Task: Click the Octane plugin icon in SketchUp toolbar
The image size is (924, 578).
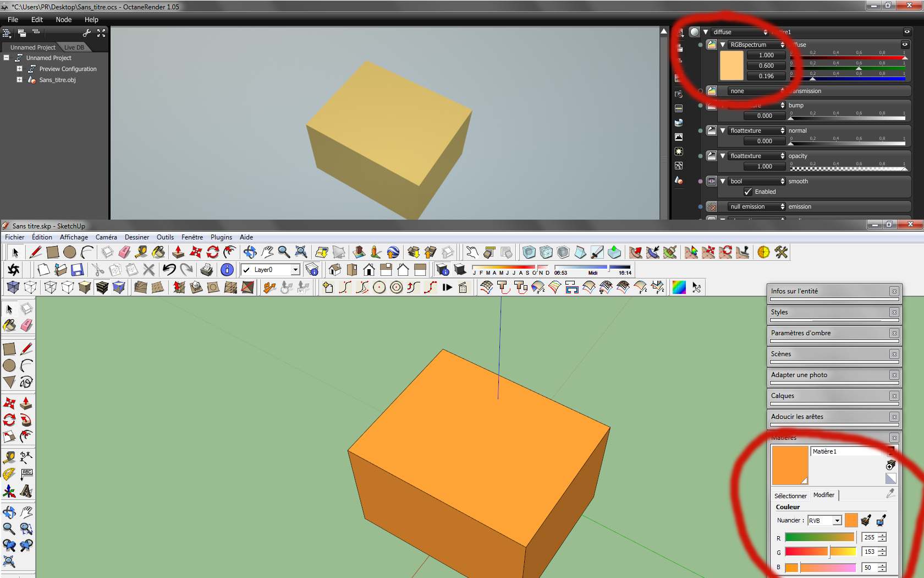Action: (x=14, y=270)
